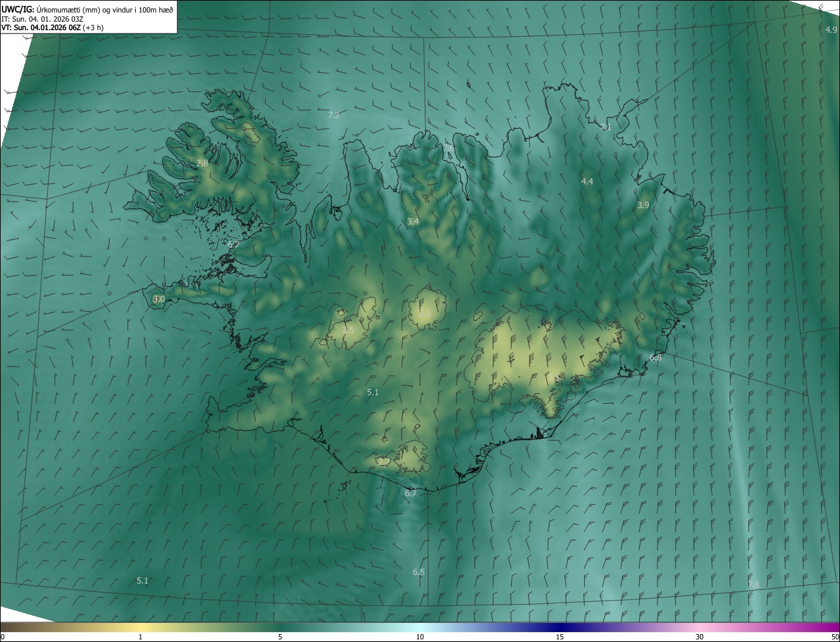Click the 7.8 value in the southeast ocean
This screenshot has height=642, width=840.
click(753, 584)
